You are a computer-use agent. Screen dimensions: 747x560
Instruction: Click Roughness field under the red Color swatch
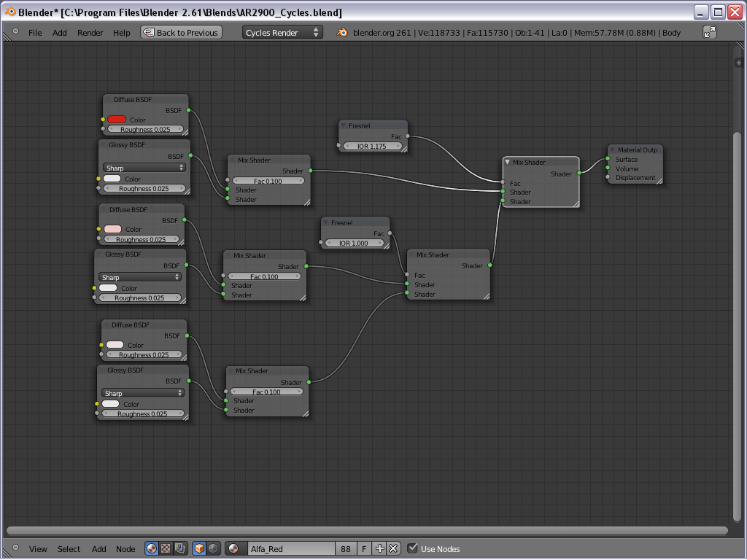pyautogui.click(x=145, y=129)
